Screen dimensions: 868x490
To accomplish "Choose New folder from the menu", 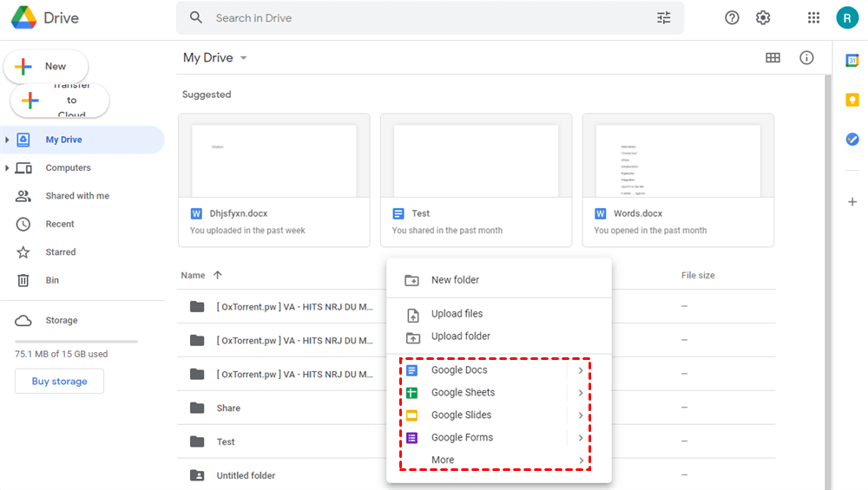I will pyautogui.click(x=455, y=280).
